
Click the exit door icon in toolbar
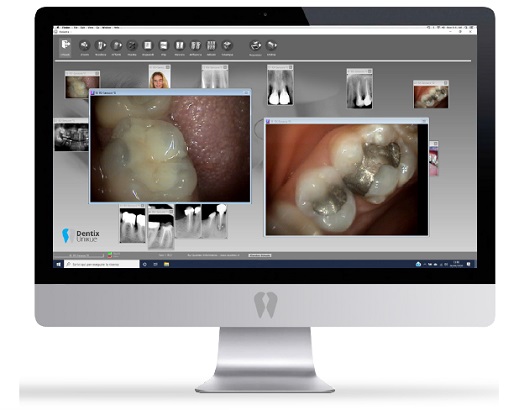point(66,45)
